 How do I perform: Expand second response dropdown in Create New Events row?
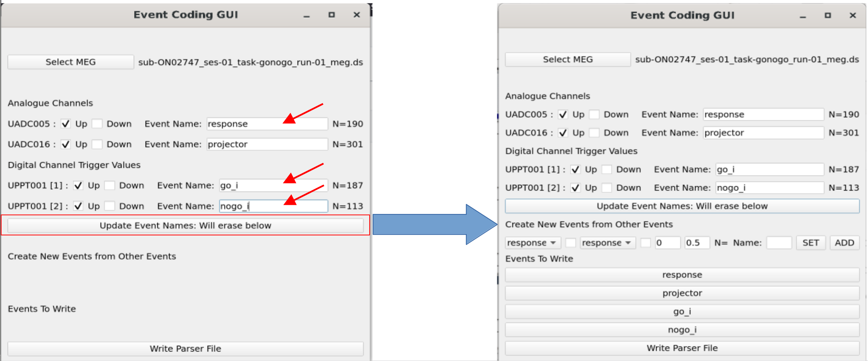click(x=607, y=243)
